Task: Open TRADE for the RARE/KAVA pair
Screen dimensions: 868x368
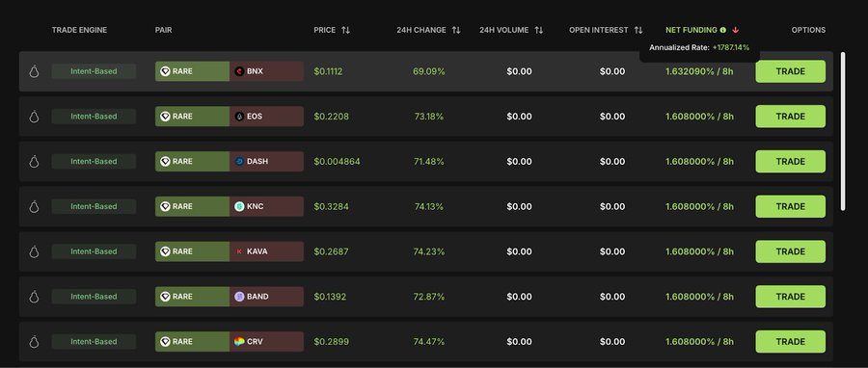Action: [x=791, y=251]
